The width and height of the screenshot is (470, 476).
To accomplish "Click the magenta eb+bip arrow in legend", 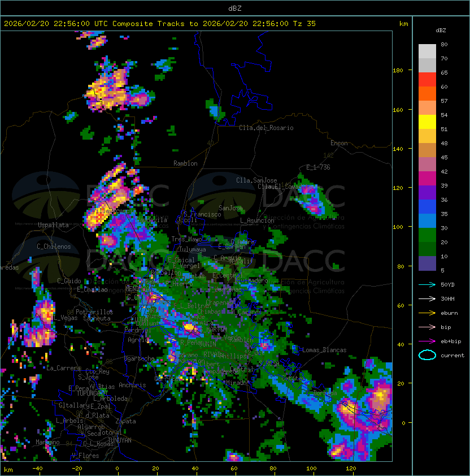I will tap(427, 341).
